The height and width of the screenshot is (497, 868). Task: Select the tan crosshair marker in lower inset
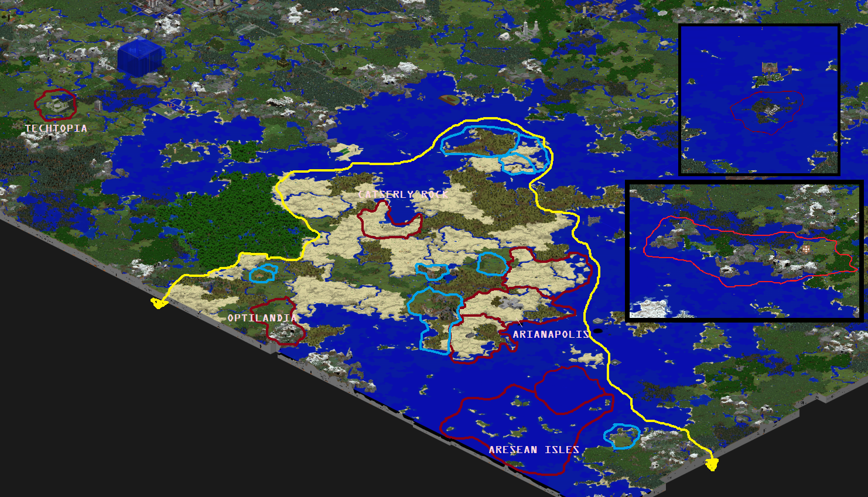(806, 249)
